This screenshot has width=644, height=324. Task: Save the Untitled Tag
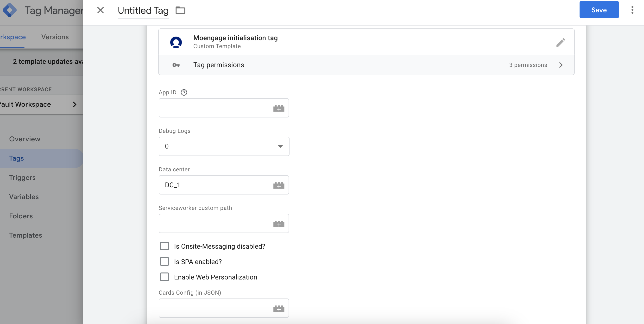[599, 10]
